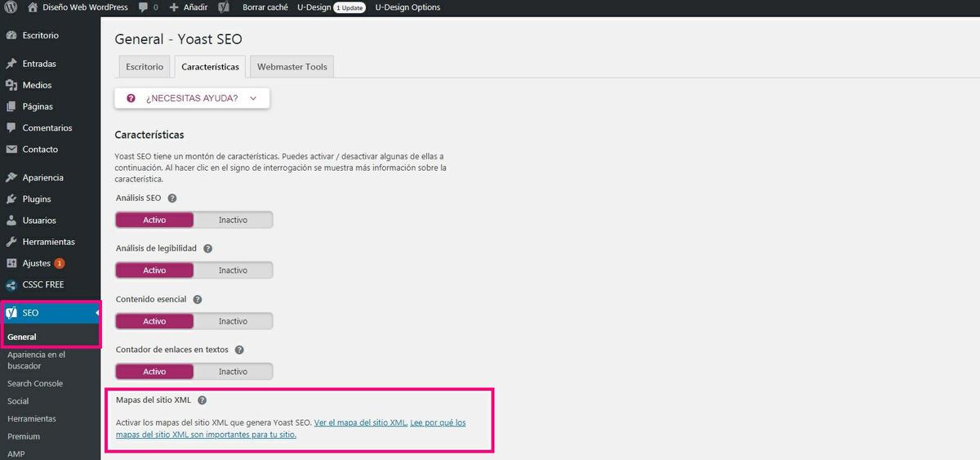Click the Yoast icon in admin bar
This screenshot has width=980, height=460.
[224, 7]
